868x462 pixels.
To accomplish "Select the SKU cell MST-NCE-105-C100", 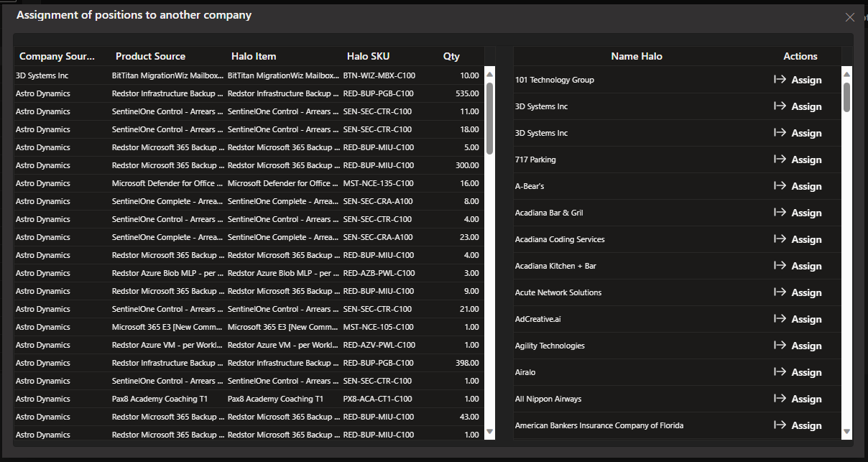I will 379,327.
